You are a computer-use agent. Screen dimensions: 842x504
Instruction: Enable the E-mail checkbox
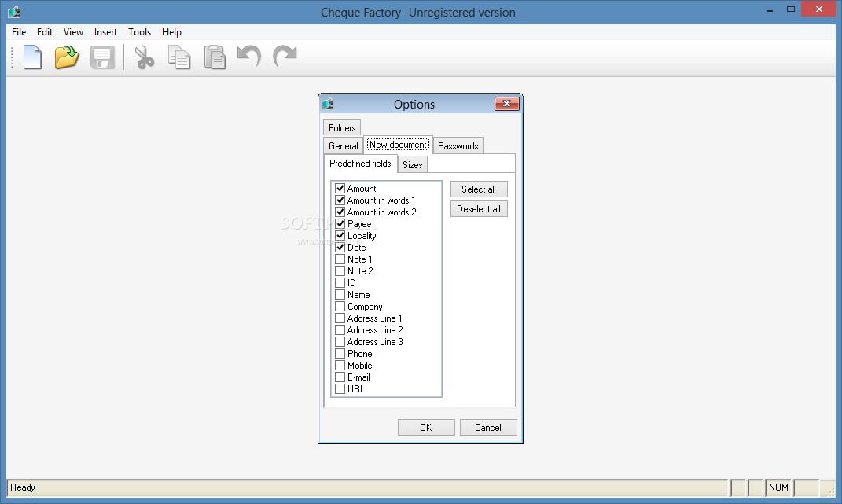340,377
